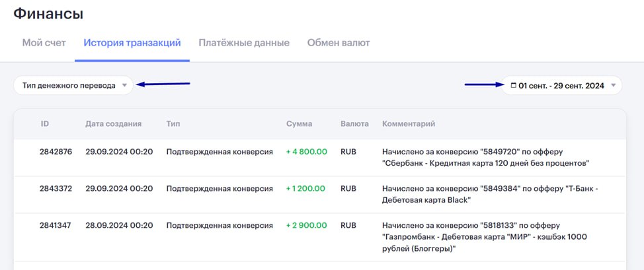This screenshot has height=270, width=644.
Task: Click the arrow beside Тип денежного перевода
Action: [124, 86]
